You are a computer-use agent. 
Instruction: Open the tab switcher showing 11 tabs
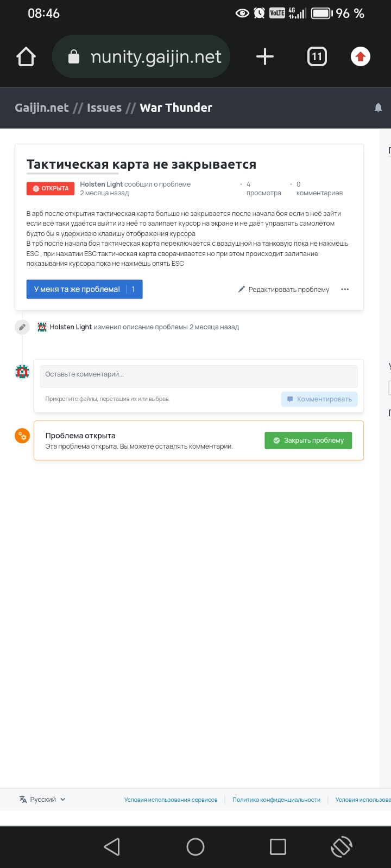click(317, 56)
